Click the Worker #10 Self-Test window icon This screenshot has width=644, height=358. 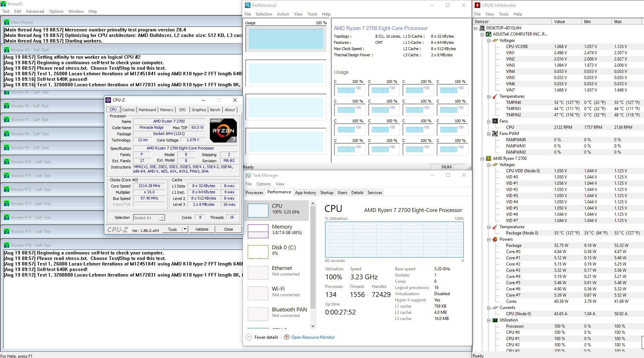(7, 162)
